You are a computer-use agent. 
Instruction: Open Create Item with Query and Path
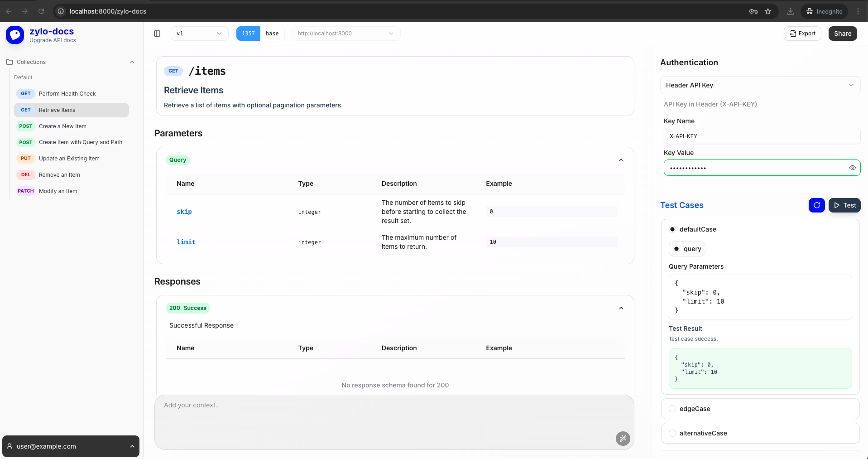click(72, 142)
